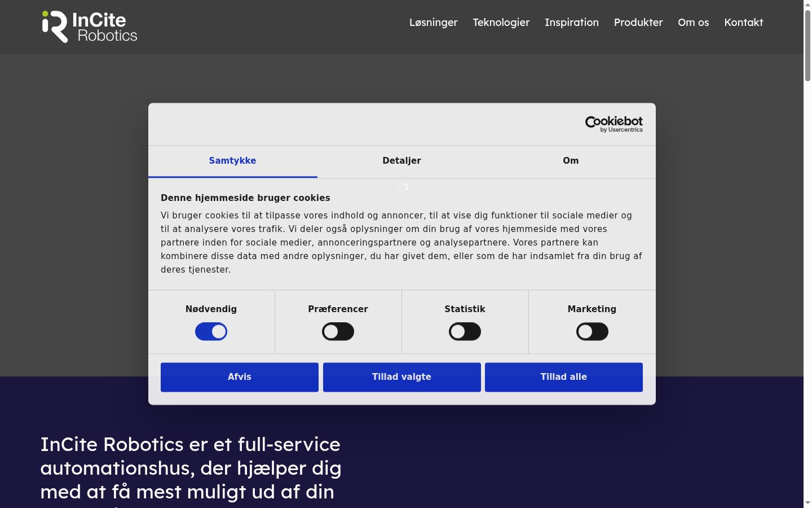Click the Tillad valgte button
Image resolution: width=812 pixels, height=508 pixels.
[x=401, y=377]
